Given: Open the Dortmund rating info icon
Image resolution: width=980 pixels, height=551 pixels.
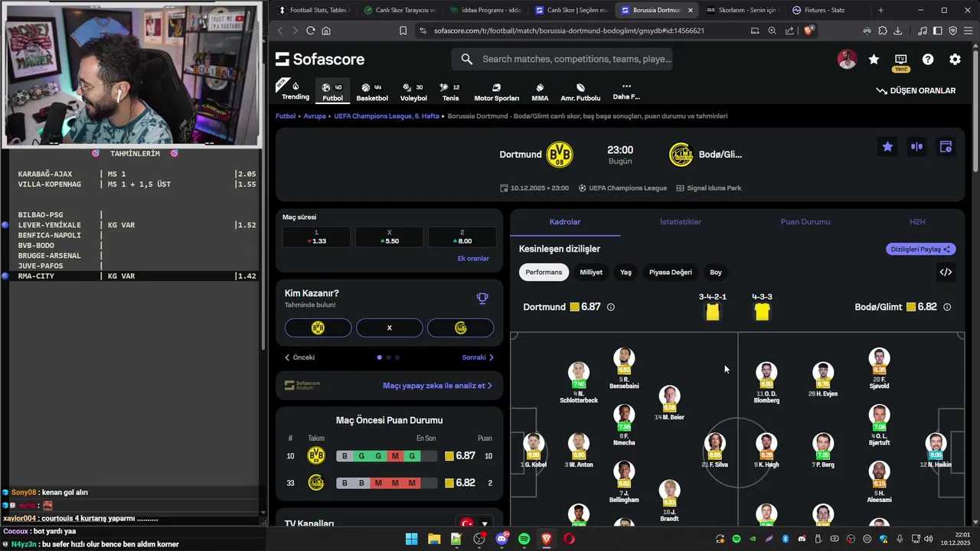Looking at the screenshot, I should 610,307.
